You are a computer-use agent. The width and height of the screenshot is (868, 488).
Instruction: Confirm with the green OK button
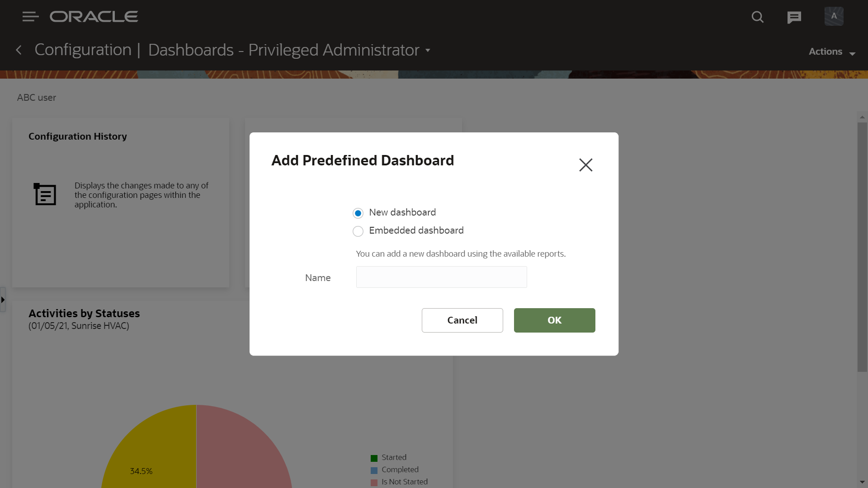pos(554,320)
